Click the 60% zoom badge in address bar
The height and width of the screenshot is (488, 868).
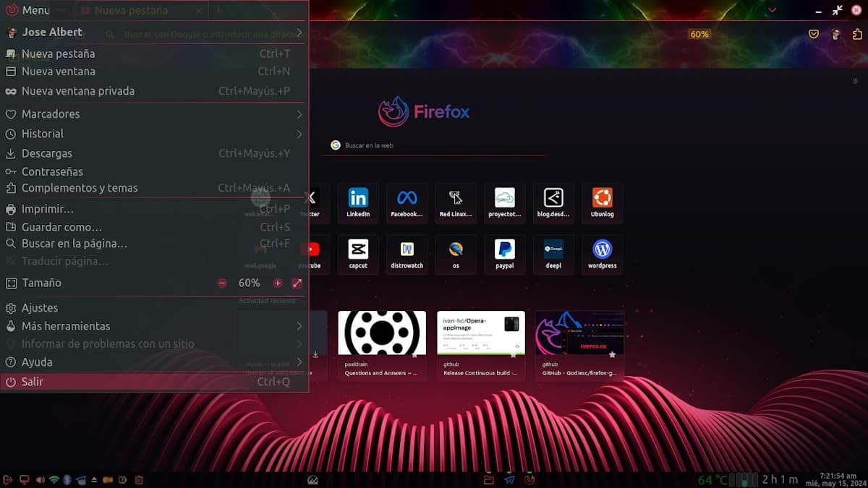[699, 34]
